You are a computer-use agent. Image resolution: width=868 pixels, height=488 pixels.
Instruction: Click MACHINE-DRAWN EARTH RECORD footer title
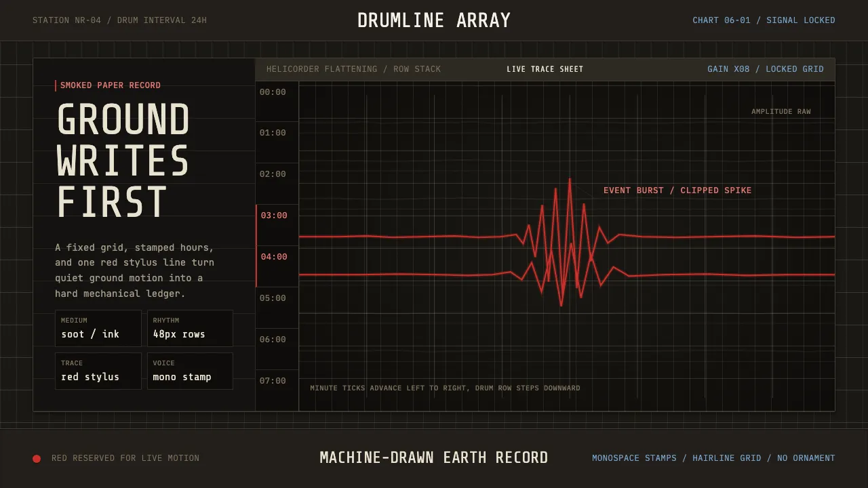[434, 457]
